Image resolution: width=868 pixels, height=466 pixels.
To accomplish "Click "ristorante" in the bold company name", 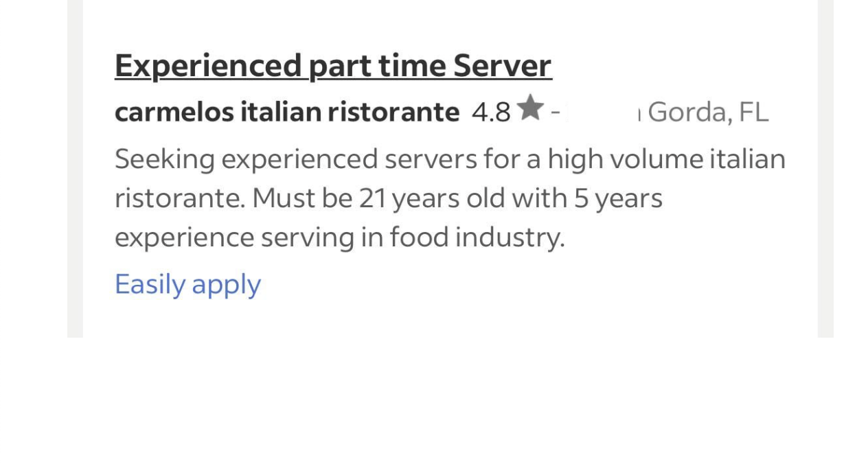I will point(393,112).
